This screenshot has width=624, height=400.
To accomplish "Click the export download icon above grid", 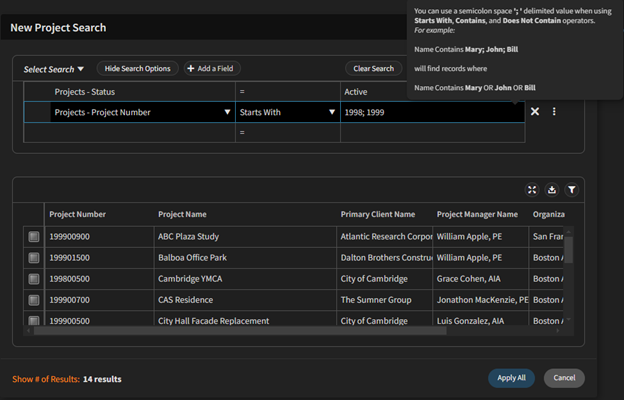I will (551, 189).
